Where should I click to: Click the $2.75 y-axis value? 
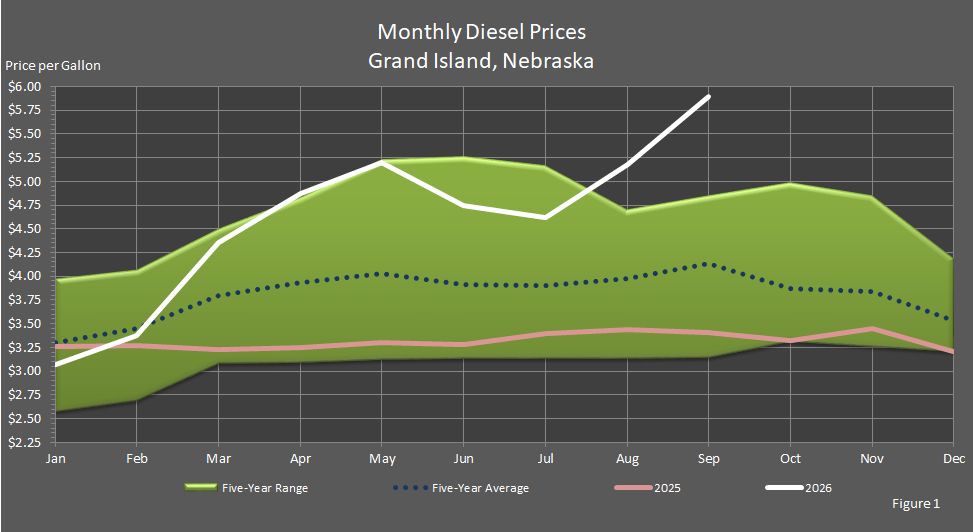24,395
